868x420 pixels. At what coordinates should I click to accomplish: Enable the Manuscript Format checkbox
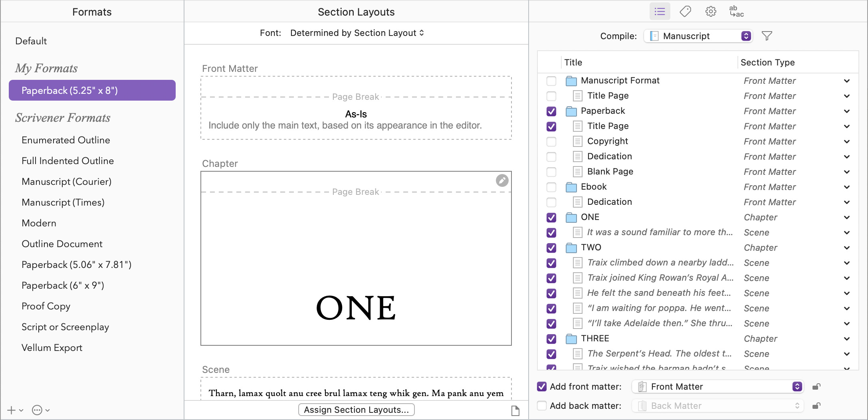pyautogui.click(x=551, y=81)
